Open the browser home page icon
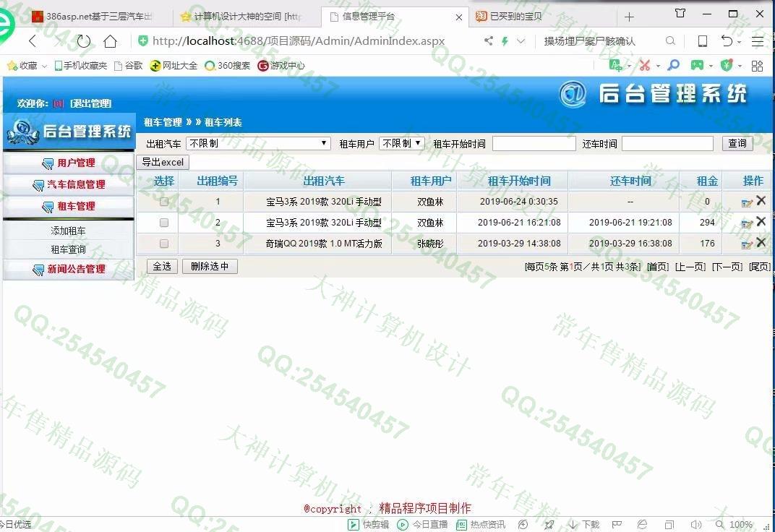Viewport: 775px width, 532px height. (110, 41)
